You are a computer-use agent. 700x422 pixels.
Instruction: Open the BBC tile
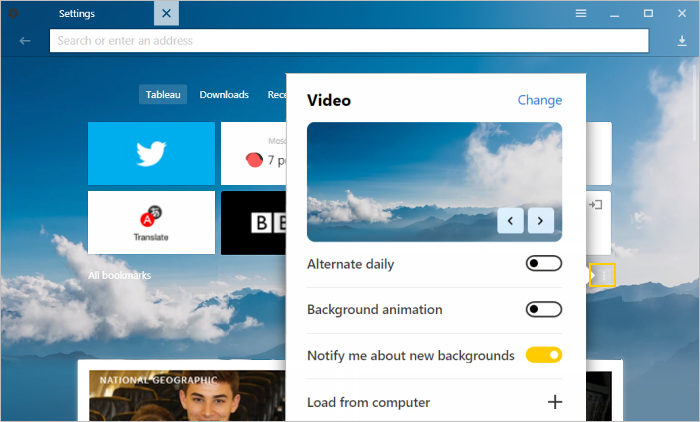pos(254,223)
